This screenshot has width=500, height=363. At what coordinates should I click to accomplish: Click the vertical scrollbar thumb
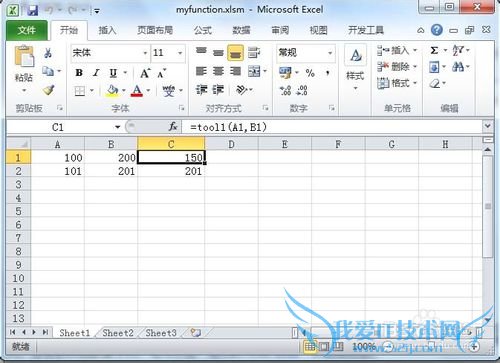[x=488, y=207]
